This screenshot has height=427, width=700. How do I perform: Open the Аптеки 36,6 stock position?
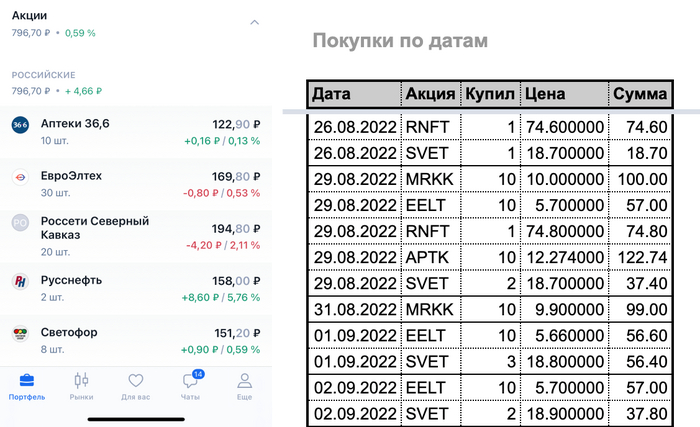tap(75, 124)
